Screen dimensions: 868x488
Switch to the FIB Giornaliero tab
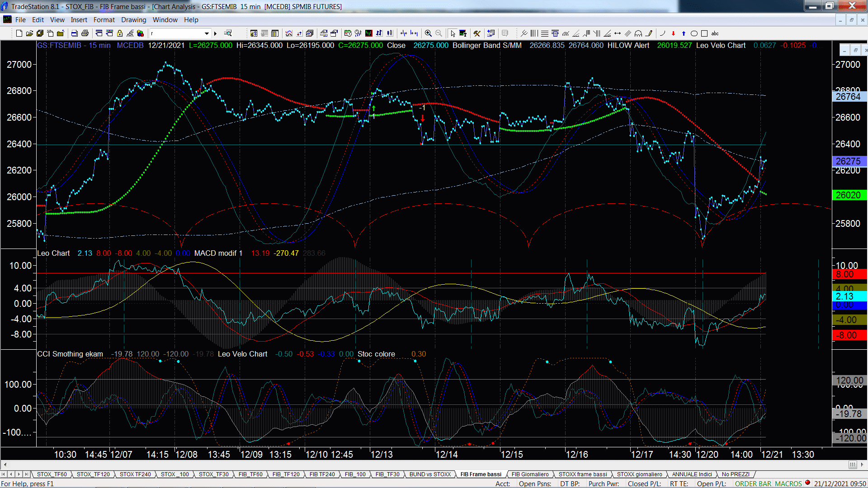tap(530, 474)
